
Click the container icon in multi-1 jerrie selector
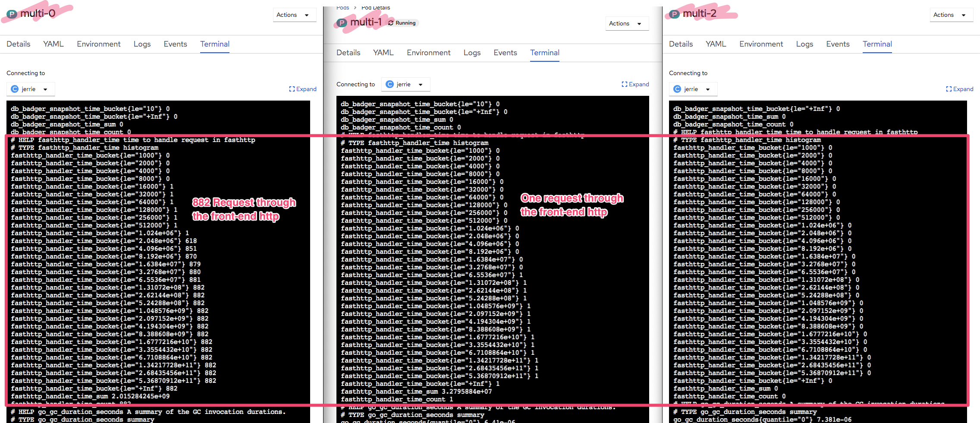coord(389,84)
